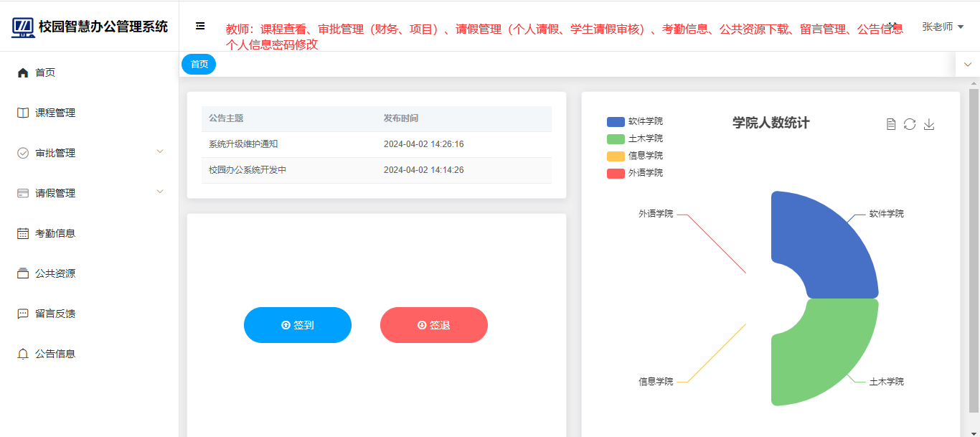
Task: Expand the 请假管理 submenu arrow
Action: click(160, 192)
